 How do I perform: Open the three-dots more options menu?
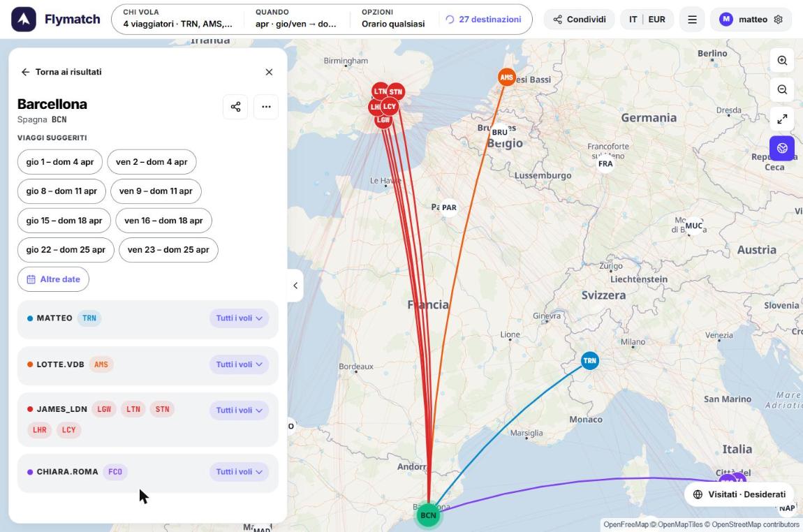point(266,107)
